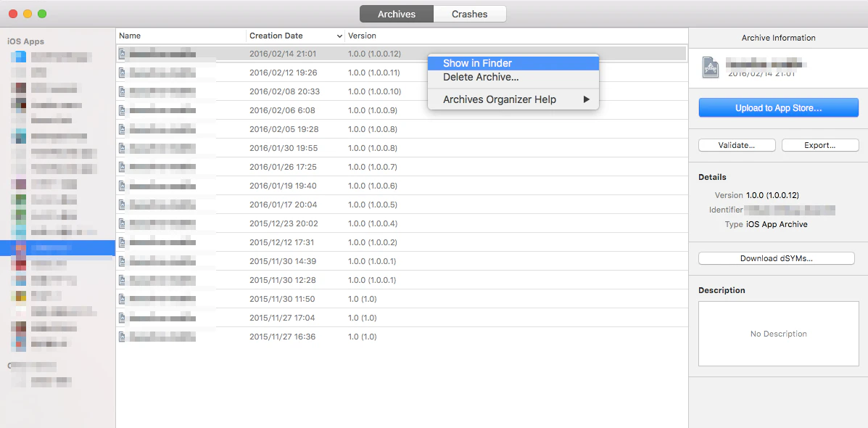
Task: Toggle sort order with Creation Date chevron
Action: tap(339, 36)
